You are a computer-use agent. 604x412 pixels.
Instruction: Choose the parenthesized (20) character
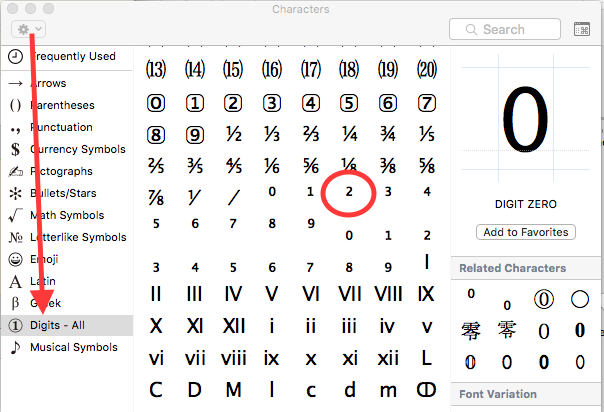(x=427, y=70)
